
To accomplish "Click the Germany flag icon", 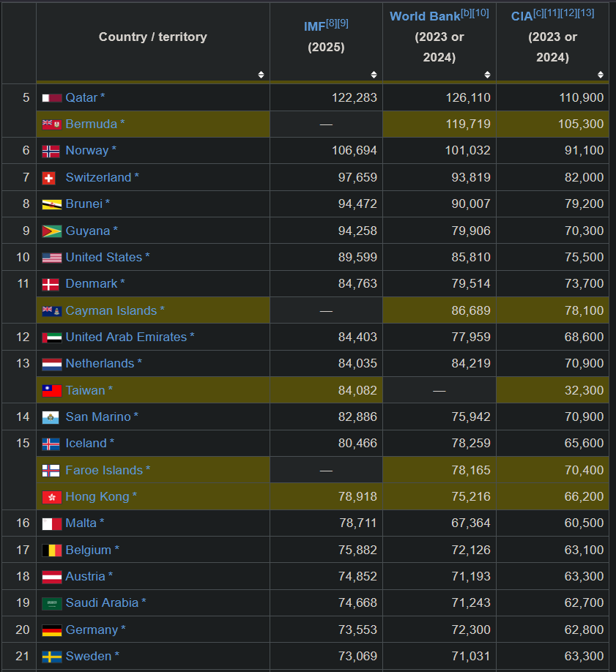I will click(x=52, y=630).
